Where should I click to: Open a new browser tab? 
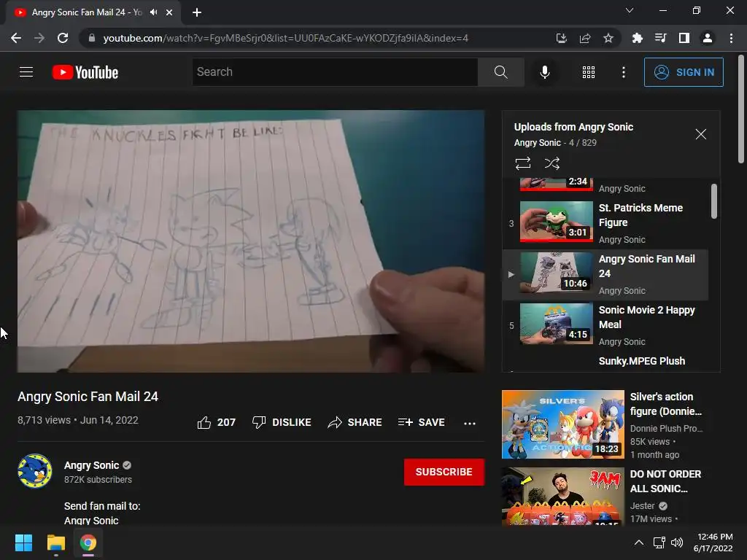[197, 12]
